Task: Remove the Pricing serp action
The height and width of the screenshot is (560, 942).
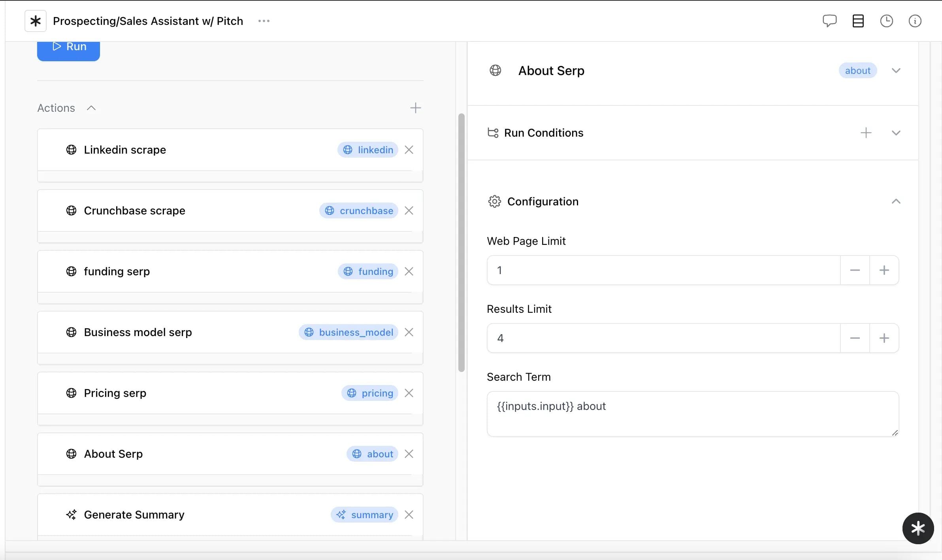Action: click(x=409, y=393)
